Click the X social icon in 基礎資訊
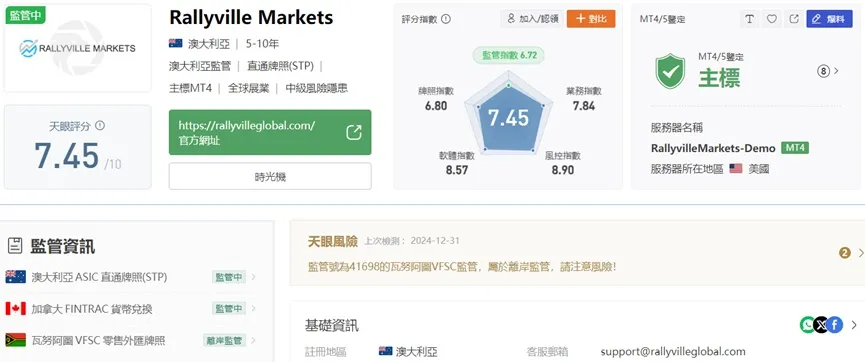 coord(821,324)
